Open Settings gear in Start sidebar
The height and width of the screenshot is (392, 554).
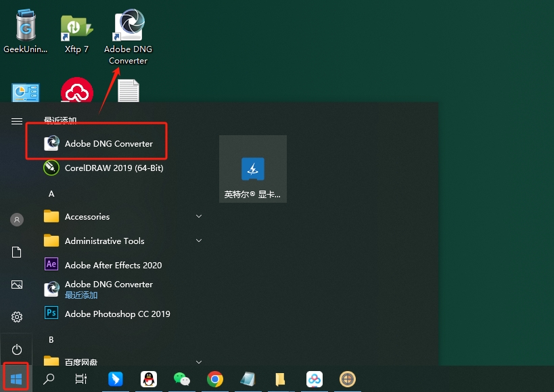(x=17, y=317)
